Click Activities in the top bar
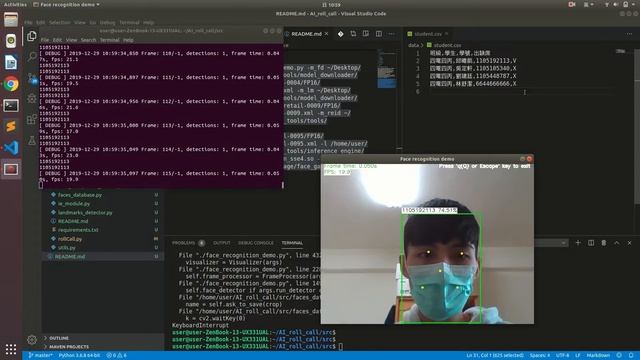The image size is (640, 360). point(15,4)
